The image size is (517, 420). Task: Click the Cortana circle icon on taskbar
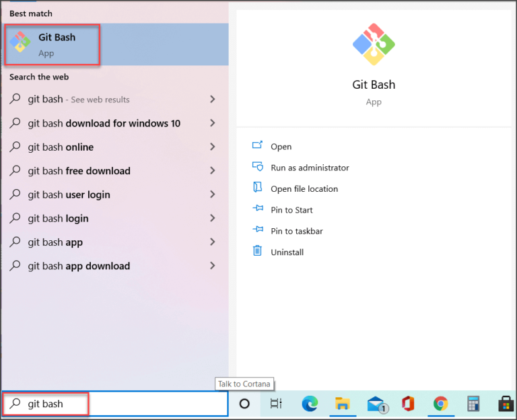coord(244,404)
